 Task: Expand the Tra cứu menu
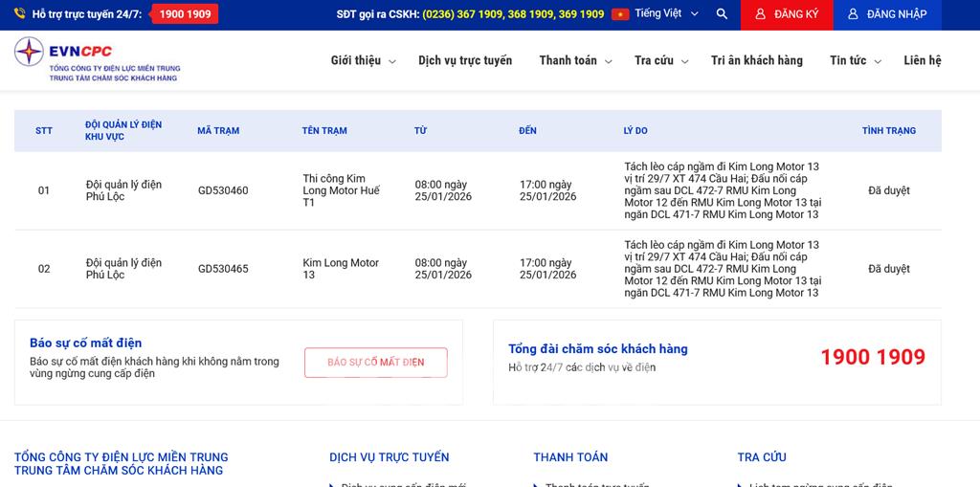(x=661, y=60)
